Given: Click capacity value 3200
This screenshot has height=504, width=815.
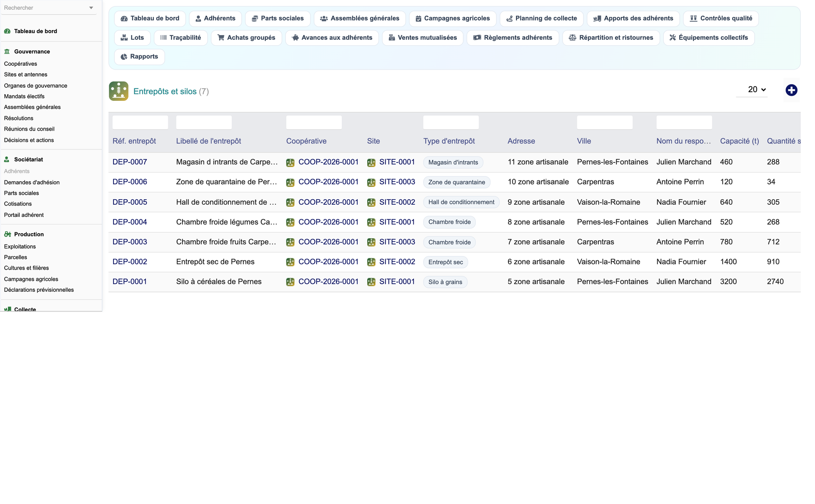Looking at the screenshot, I should tap(728, 282).
